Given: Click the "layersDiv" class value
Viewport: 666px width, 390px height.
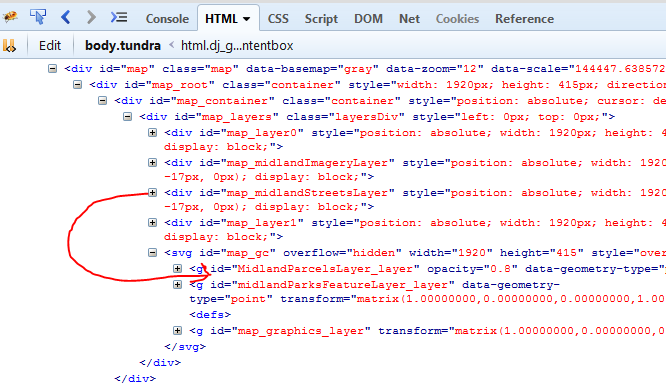Looking at the screenshot, I should click(x=367, y=117).
